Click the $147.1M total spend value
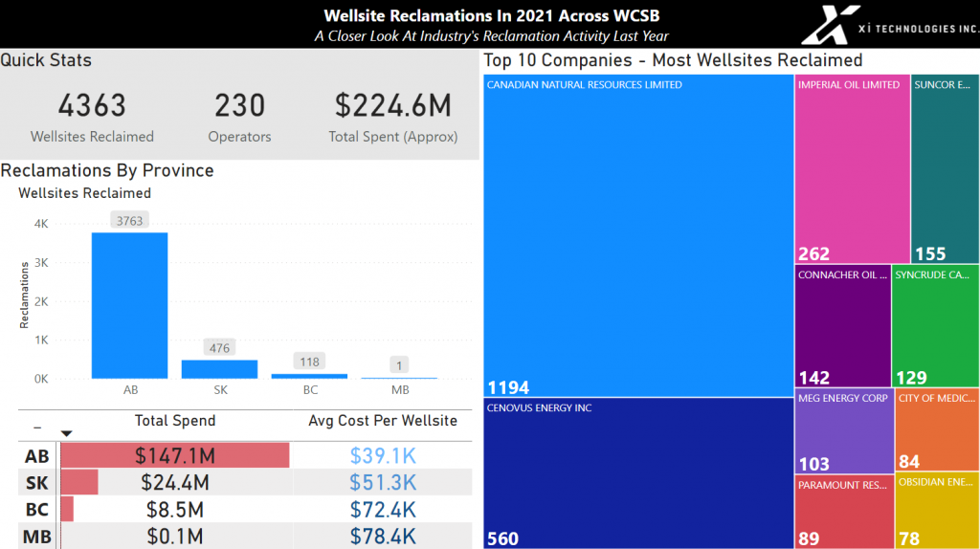 click(x=175, y=456)
